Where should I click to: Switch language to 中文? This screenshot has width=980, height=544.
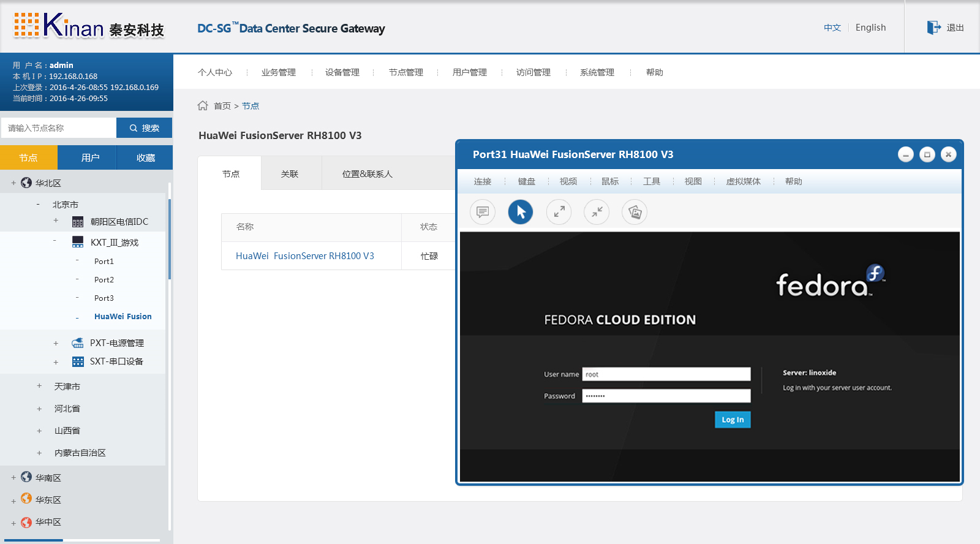(832, 28)
